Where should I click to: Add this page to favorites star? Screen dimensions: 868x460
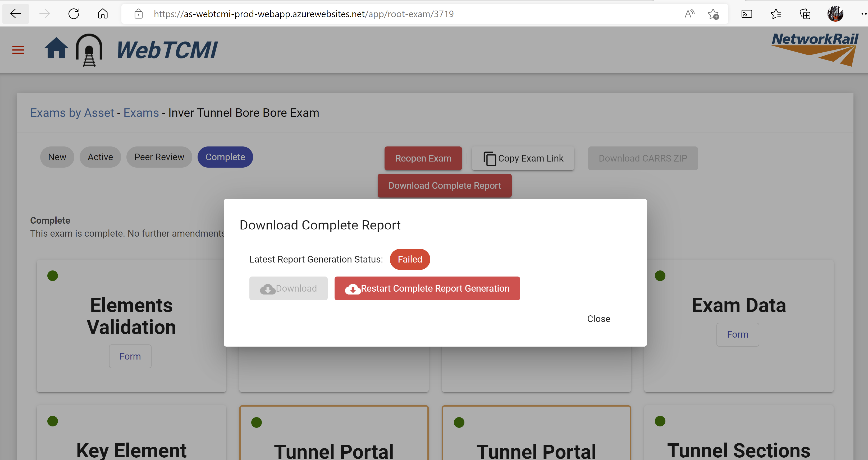(x=713, y=14)
